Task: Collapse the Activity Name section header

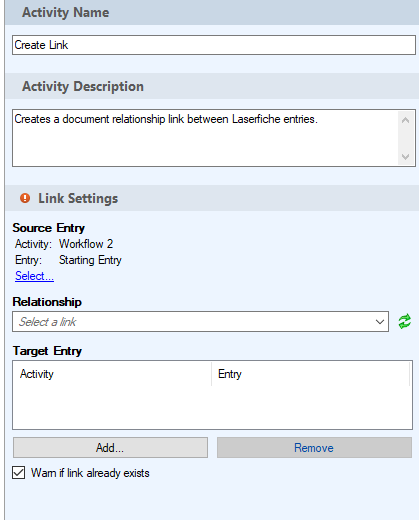Action: (212, 12)
